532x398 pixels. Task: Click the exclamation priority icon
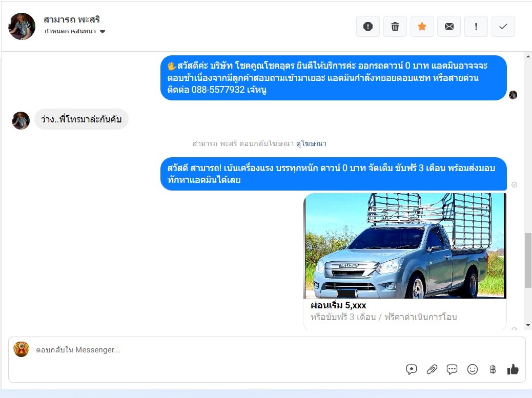(x=476, y=27)
